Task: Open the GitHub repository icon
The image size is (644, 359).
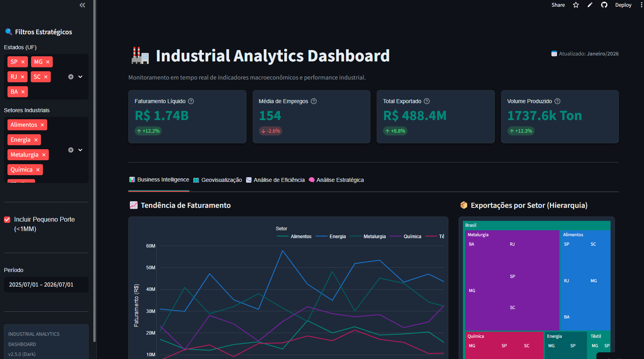Action: pyautogui.click(x=604, y=5)
